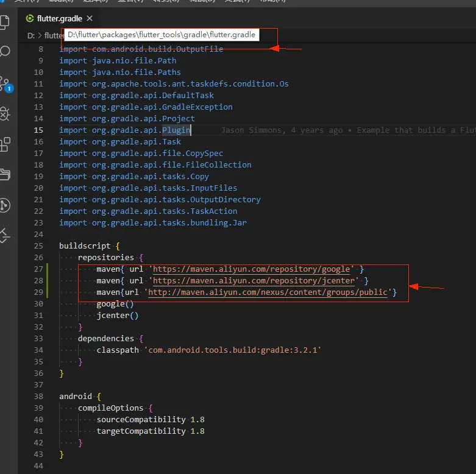The image size is (476, 474).
Task: Click the Gradle file icon on the tab
Action: [30, 19]
